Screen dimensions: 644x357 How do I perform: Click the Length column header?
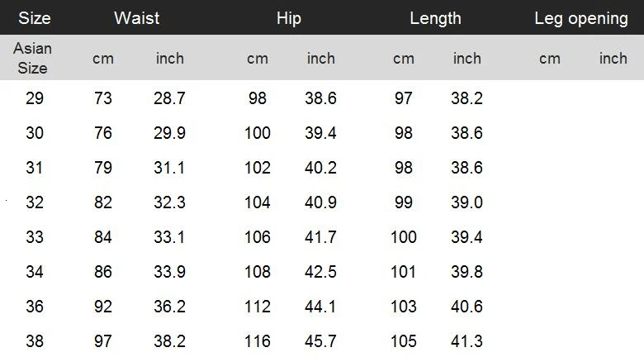click(x=435, y=18)
